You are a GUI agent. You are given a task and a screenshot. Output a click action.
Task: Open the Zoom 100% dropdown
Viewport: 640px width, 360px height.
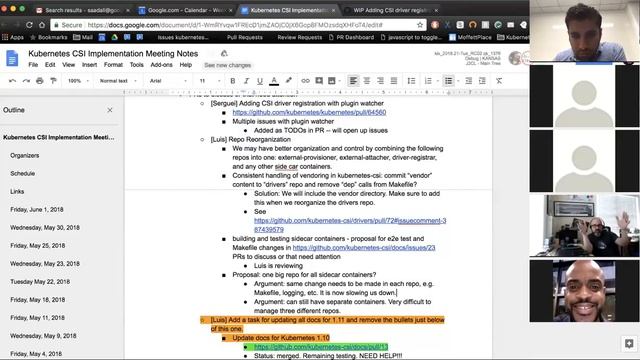click(x=78, y=81)
